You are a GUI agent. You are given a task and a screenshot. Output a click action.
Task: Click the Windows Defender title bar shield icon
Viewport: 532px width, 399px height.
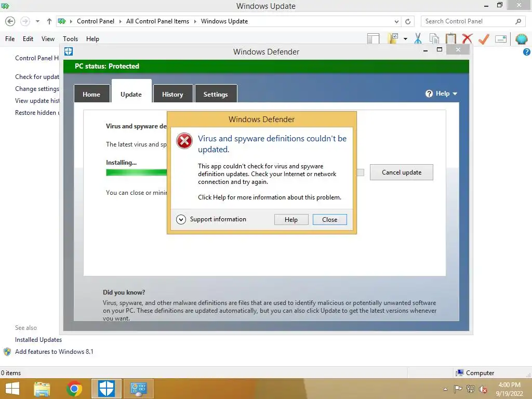coord(69,51)
